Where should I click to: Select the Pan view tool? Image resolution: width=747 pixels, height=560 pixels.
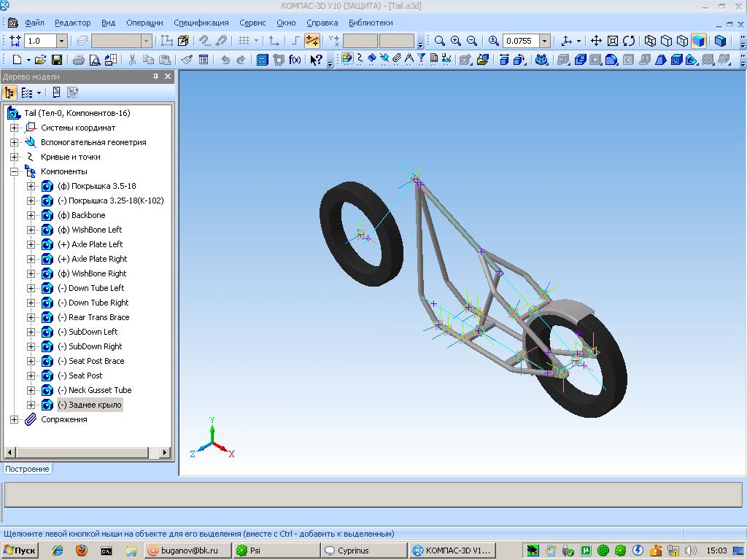[596, 41]
